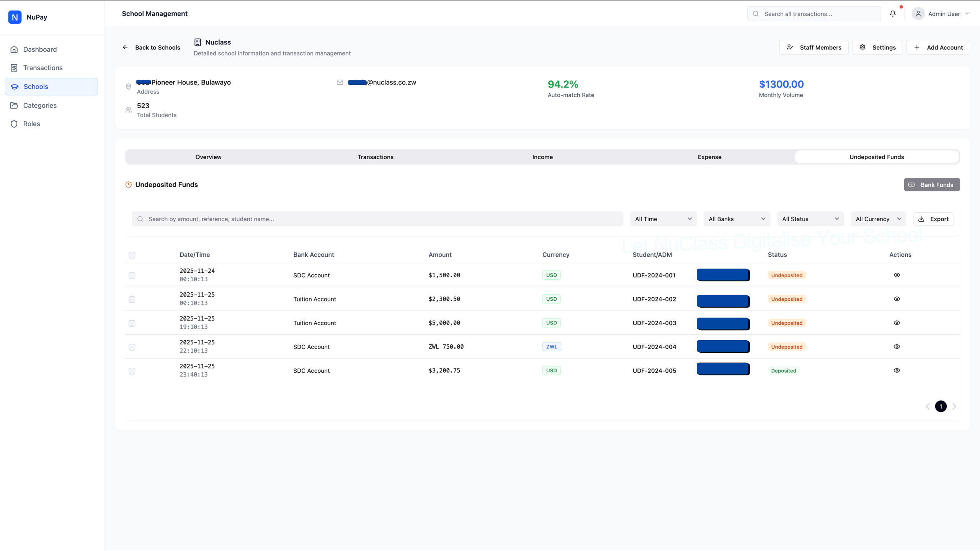The width and height of the screenshot is (980, 551).
Task: Open the All Time filter dropdown
Action: pos(663,218)
